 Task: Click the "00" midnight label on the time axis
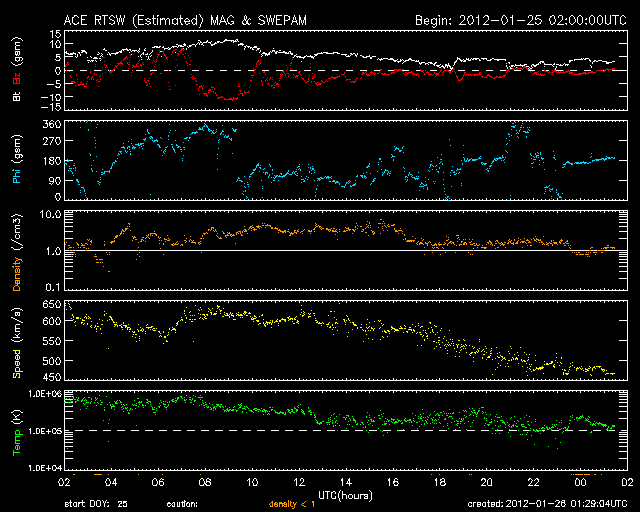pyautogui.click(x=580, y=483)
